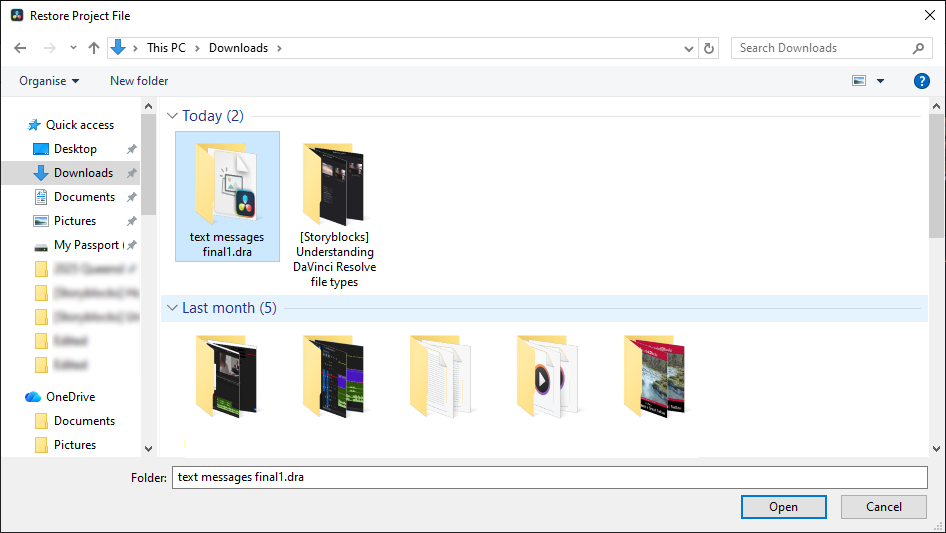Open the Help question mark button
Image resolution: width=946 pixels, height=533 pixels.
point(921,81)
